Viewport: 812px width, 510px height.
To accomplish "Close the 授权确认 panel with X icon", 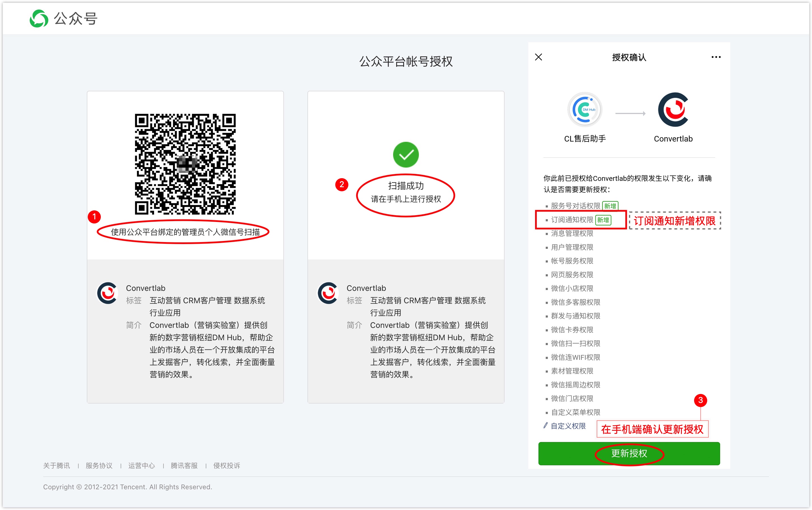I will [x=538, y=57].
